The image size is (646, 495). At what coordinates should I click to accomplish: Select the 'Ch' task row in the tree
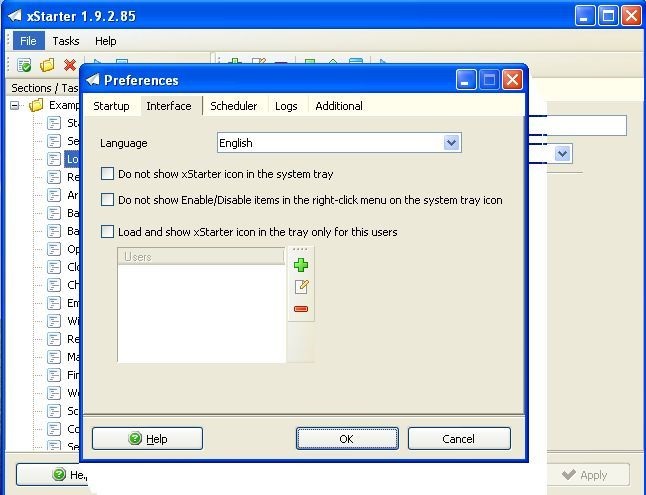click(63, 285)
